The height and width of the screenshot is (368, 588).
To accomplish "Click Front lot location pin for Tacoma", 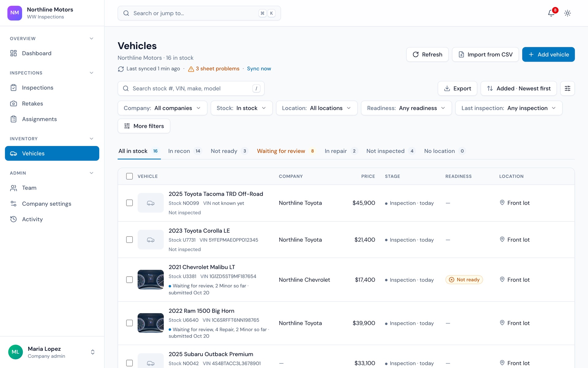I will coord(502,203).
